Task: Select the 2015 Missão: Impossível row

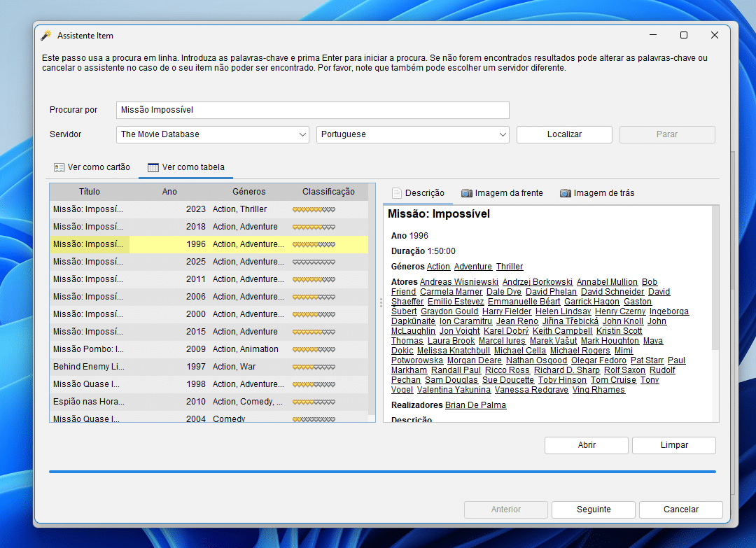Action: 209,332
